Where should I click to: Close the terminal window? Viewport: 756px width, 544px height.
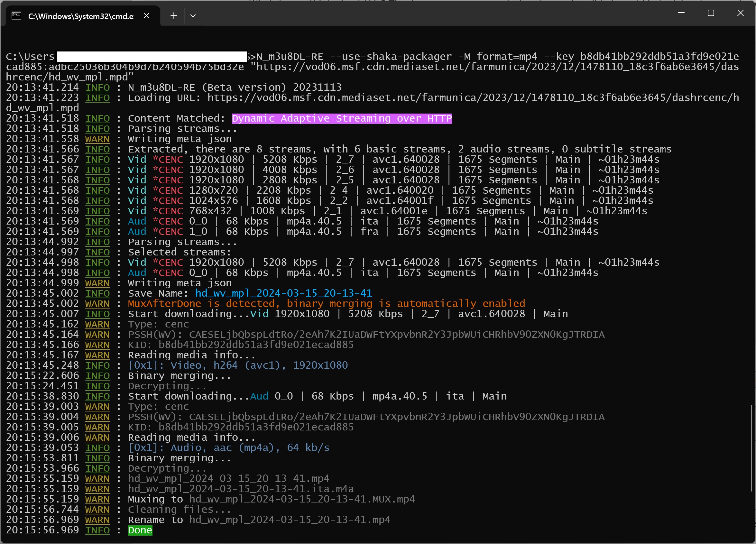click(740, 13)
